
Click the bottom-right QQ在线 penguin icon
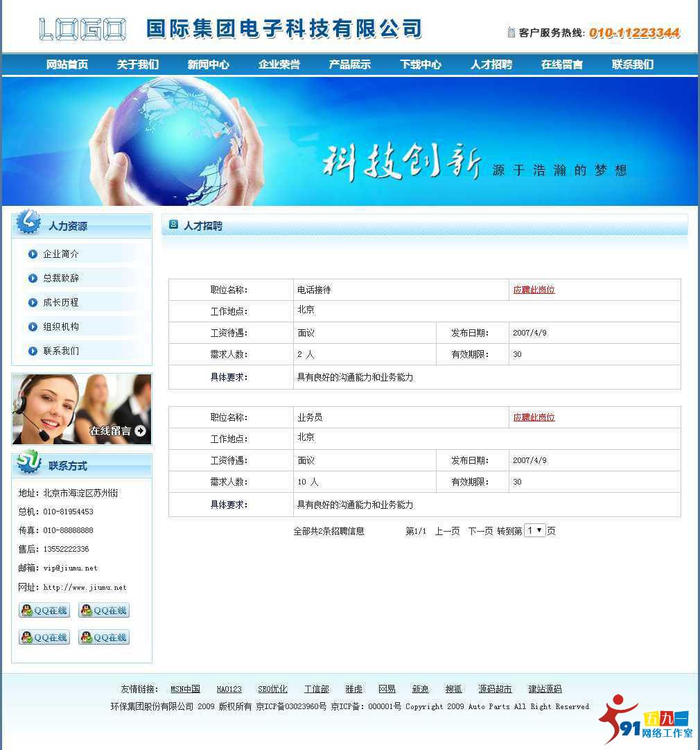click(x=86, y=637)
